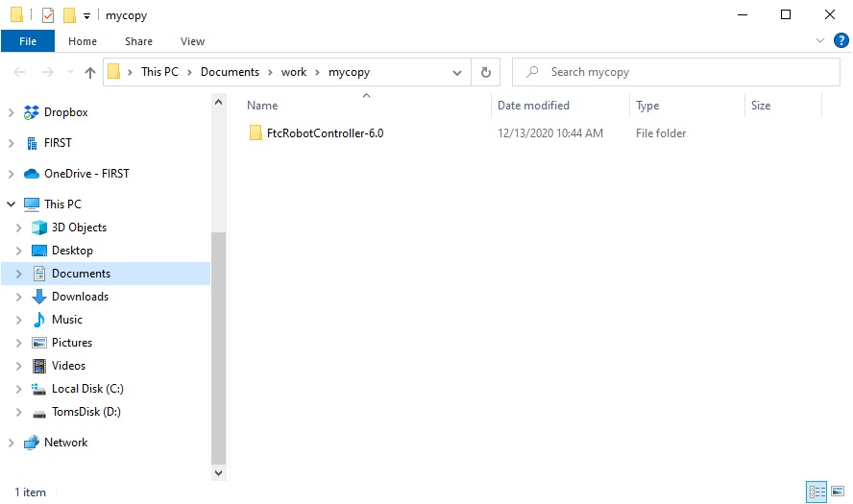Open Dropbox in the navigation pane
The height and width of the screenshot is (504, 853).
(x=65, y=112)
